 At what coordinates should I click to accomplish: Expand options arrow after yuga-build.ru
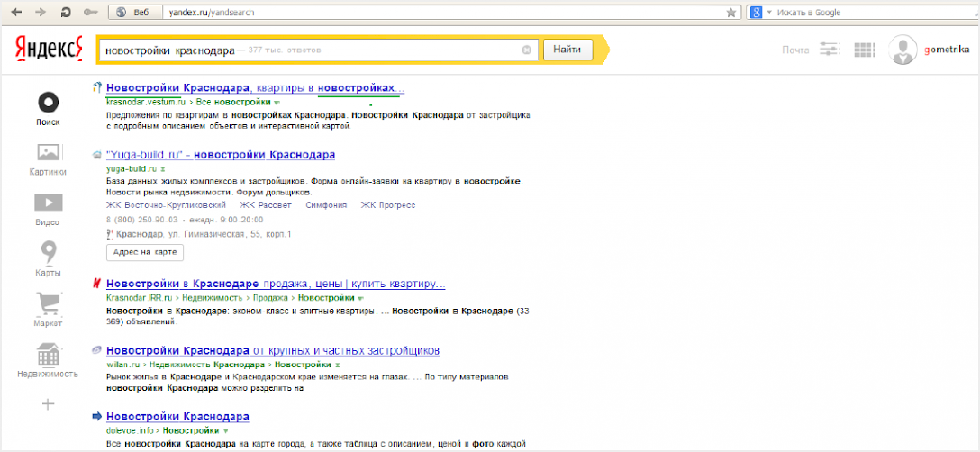click(162, 169)
